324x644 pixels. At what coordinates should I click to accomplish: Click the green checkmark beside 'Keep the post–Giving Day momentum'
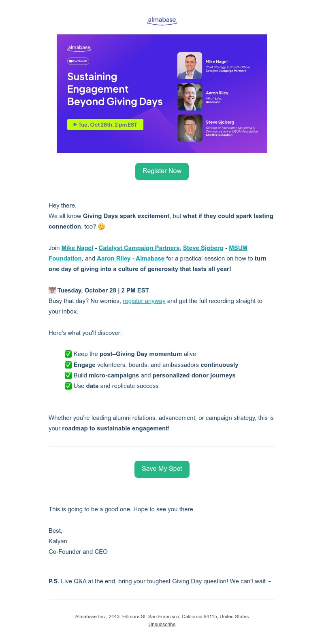click(x=68, y=354)
